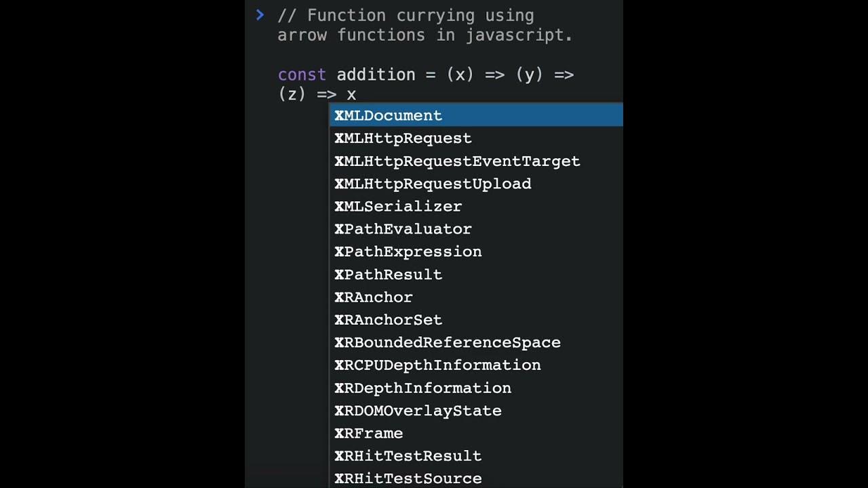Viewport: 868px width, 488px height.
Task: Choose the XRDOMOverlayState entry
Action: click(x=418, y=411)
